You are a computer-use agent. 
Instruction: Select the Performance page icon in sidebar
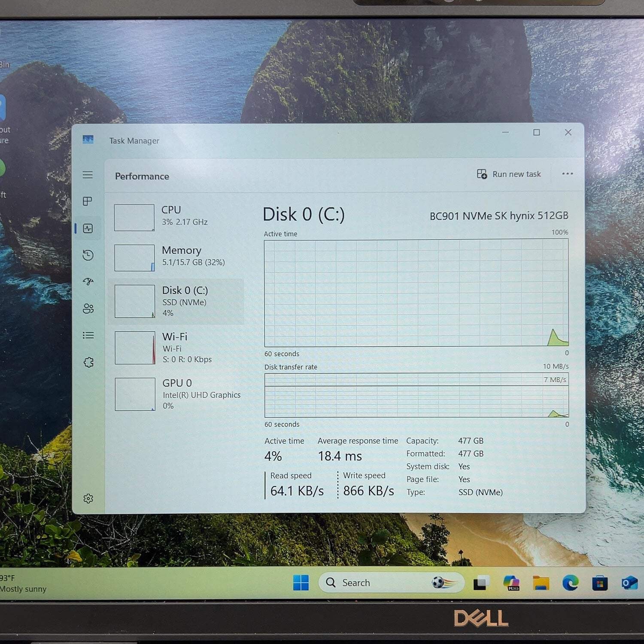(88, 228)
